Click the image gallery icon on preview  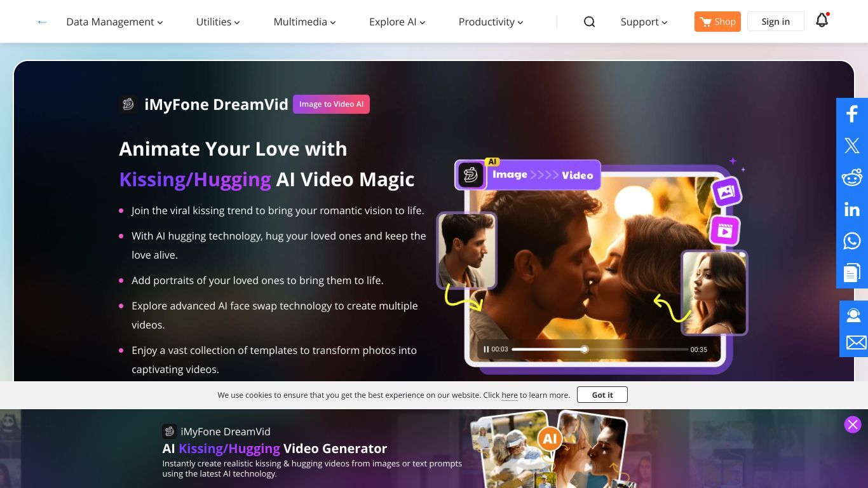coord(726,192)
